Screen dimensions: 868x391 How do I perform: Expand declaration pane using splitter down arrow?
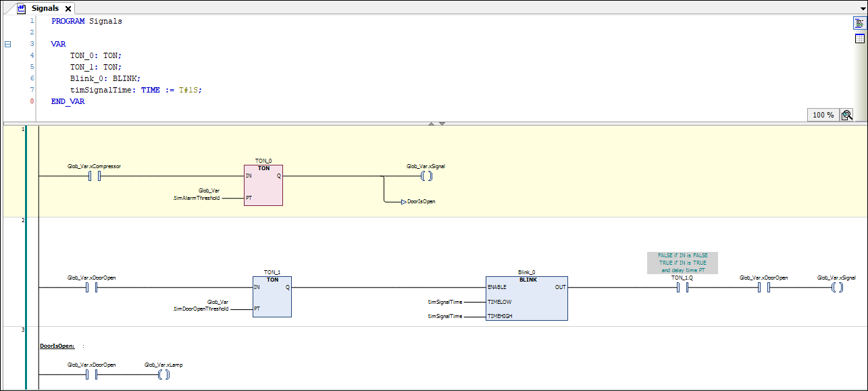[x=442, y=124]
